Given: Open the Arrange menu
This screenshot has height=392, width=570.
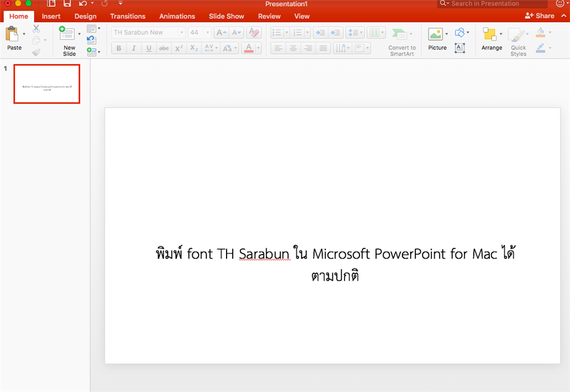Looking at the screenshot, I should coord(492,39).
